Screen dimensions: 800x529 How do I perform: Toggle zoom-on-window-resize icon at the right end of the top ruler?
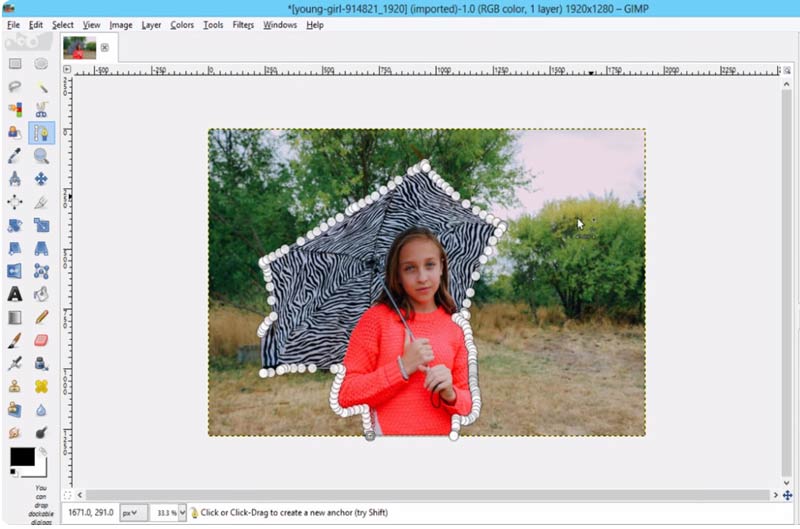[787, 70]
